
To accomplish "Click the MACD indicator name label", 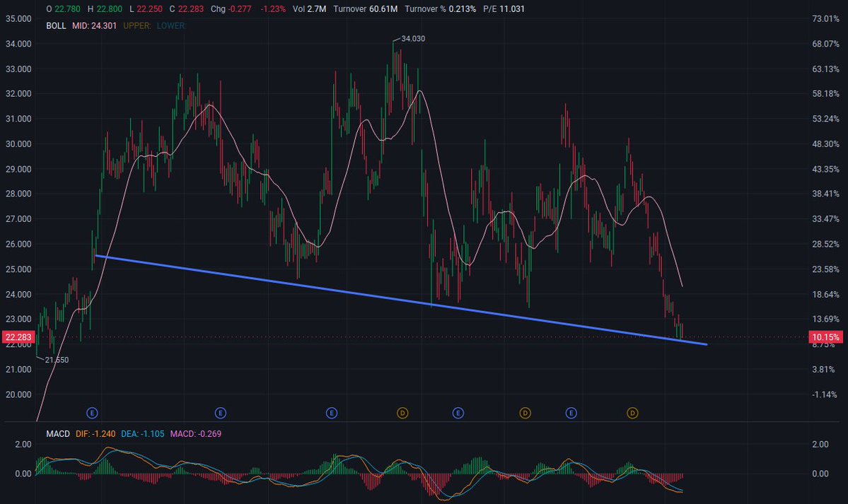I will coord(58,434).
